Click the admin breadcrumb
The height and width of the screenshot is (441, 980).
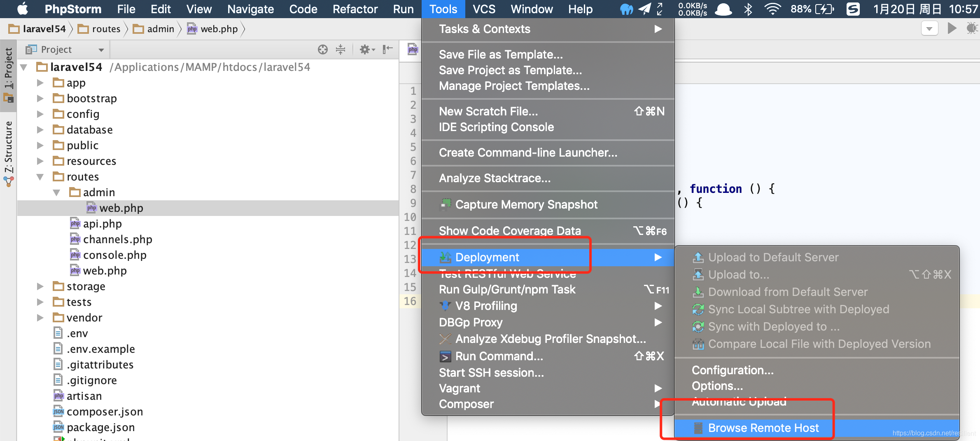click(154, 29)
